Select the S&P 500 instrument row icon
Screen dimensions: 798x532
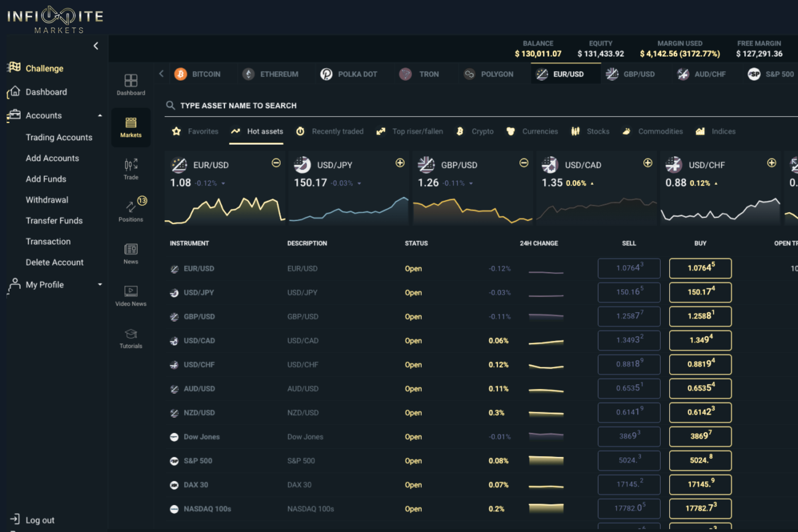click(x=174, y=461)
